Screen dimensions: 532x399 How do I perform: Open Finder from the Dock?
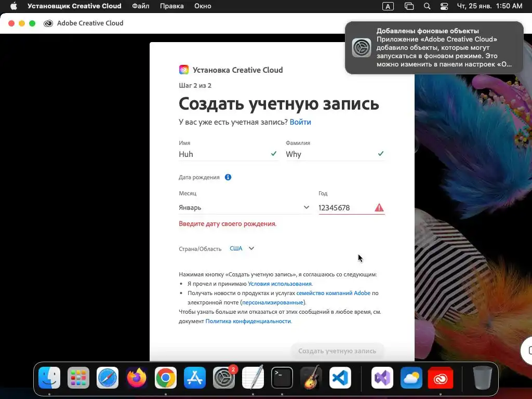[49, 378]
